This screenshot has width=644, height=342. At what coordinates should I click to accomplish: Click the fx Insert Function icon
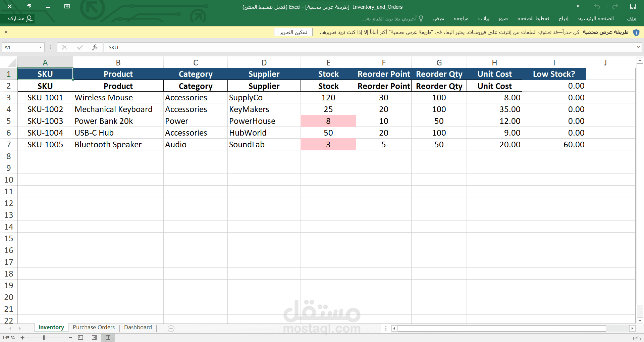(95, 47)
